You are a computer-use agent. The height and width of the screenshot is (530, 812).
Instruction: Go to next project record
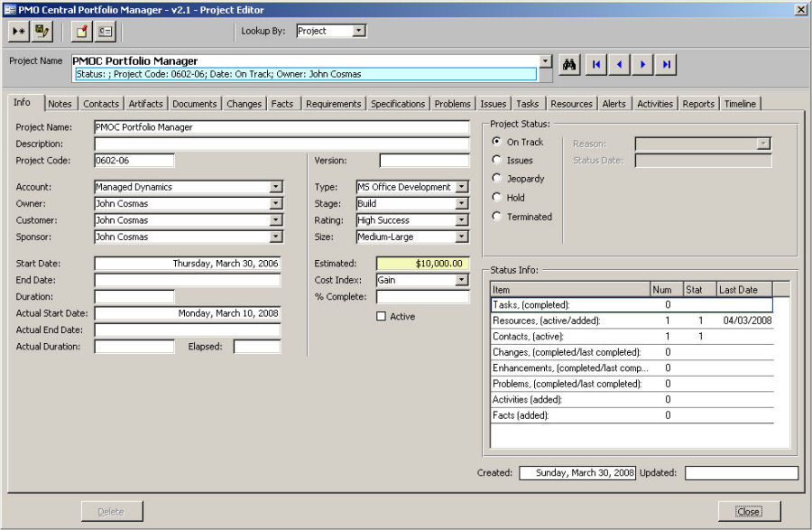[x=642, y=65]
